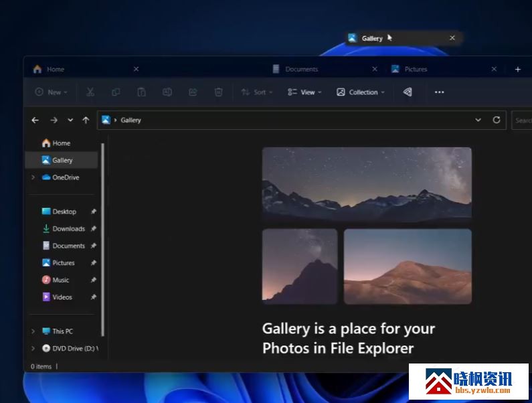The height and width of the screenshot is (403, 532).
Task: Open the New item dropdown
Action: 51,92
